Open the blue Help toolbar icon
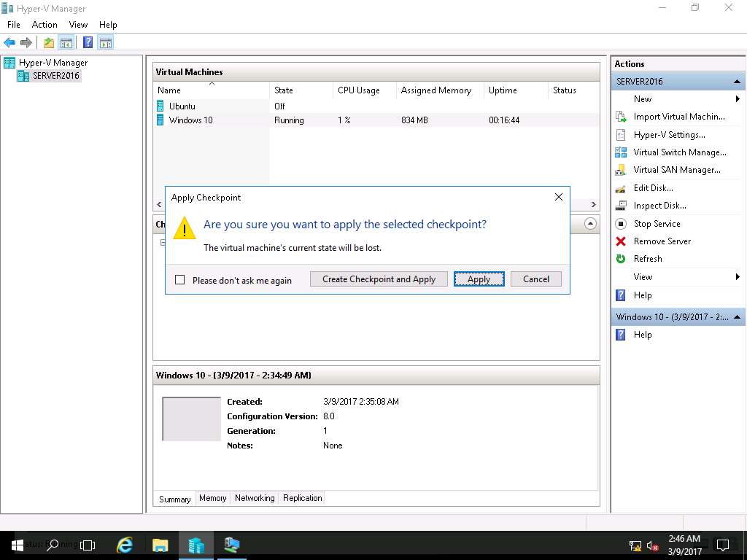 click(x=88, y=43)
